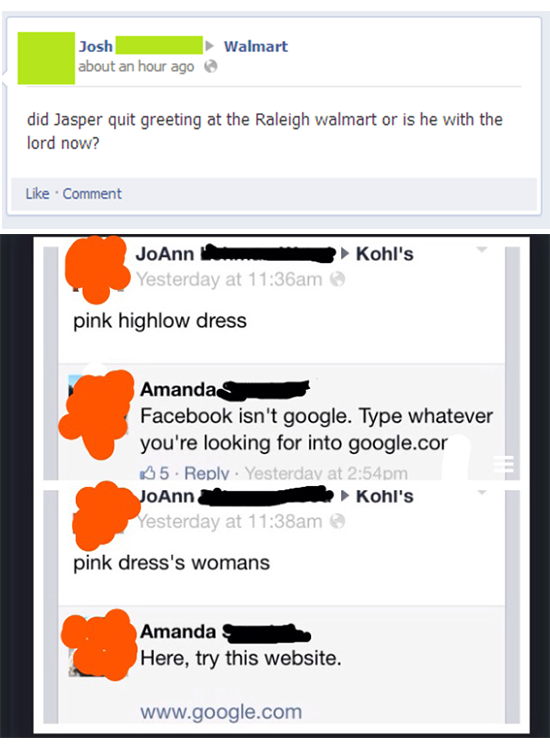Click globe icon beside Yesterday at 11:38am

coord(337,521)
